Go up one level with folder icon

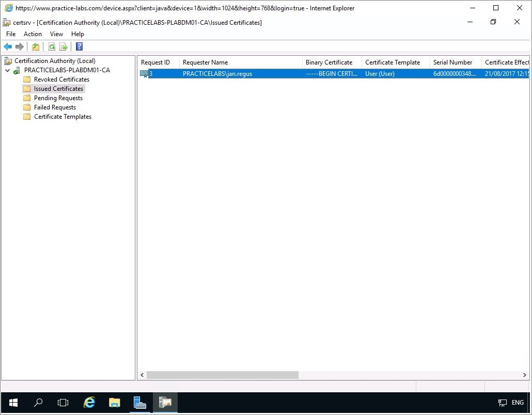[36, 47]
